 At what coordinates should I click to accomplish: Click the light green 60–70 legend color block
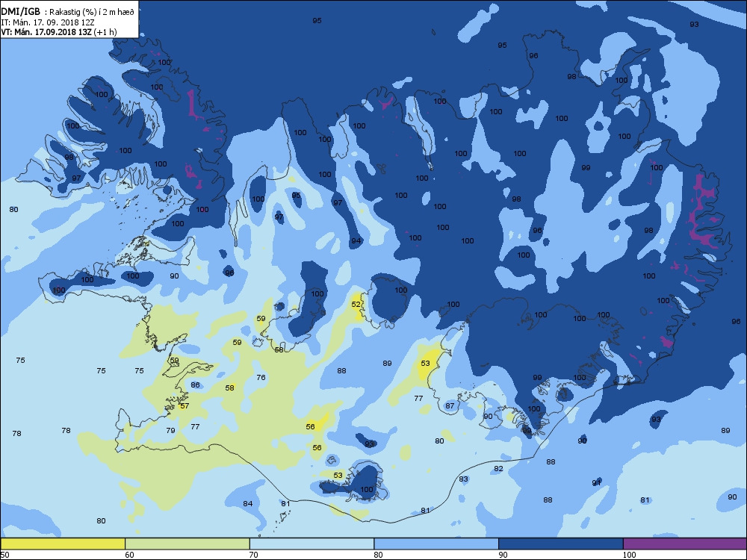(x=187, y=544)
